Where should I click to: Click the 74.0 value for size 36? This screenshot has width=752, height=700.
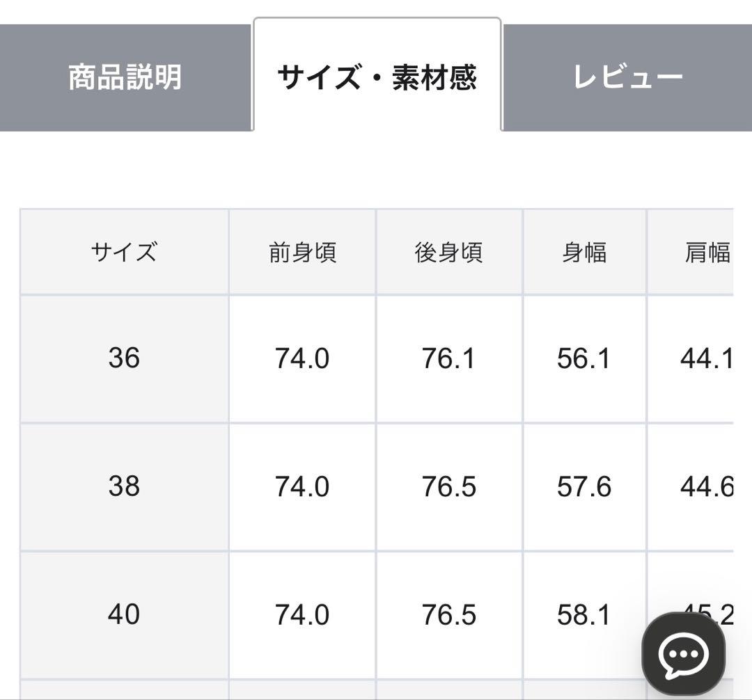click(301, 359)
